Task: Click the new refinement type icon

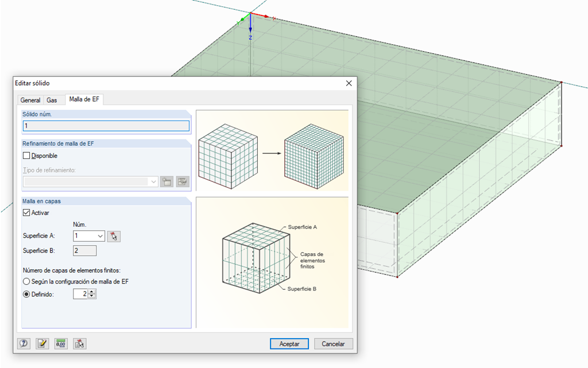Action: [x=167, y=182]
